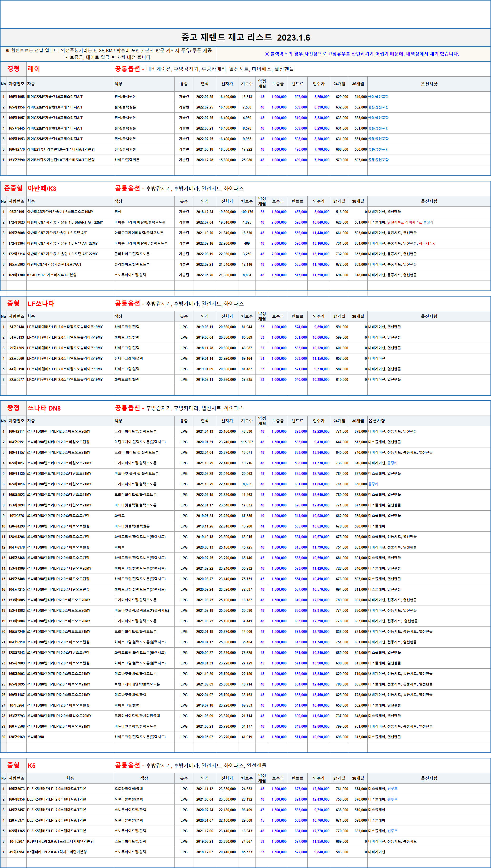Click the 보증금 header in the LF쏘나타 table
The height and width of the screenshot is (868, 491).
click(278, 317)
